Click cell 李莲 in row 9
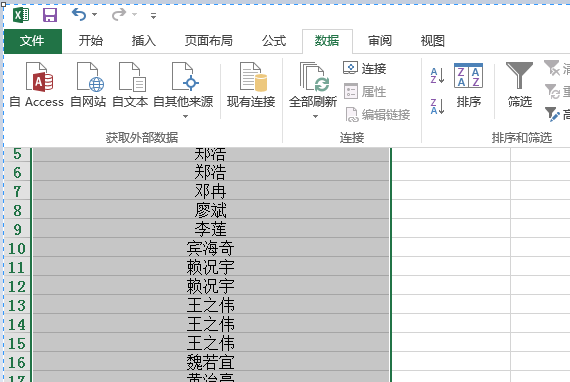The image size is (570, 382). pyautogui.click(x=211, y=229)
